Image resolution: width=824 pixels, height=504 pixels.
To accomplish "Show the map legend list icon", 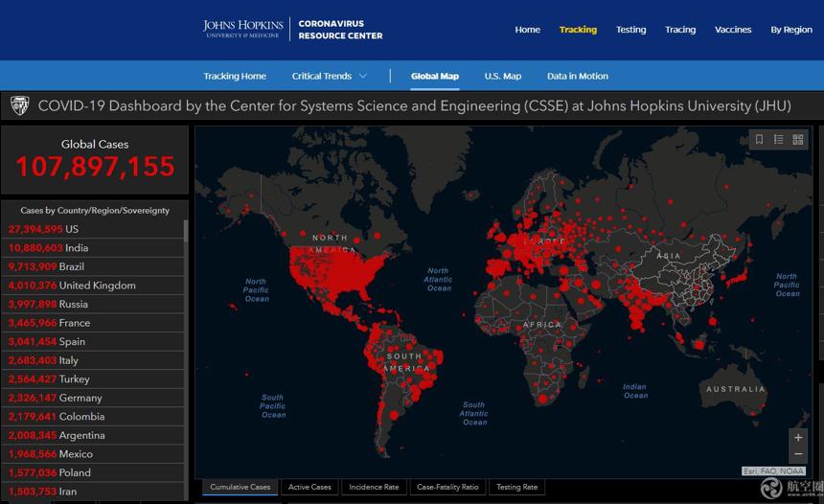I will pyautogui.click(x=778, y=139).
